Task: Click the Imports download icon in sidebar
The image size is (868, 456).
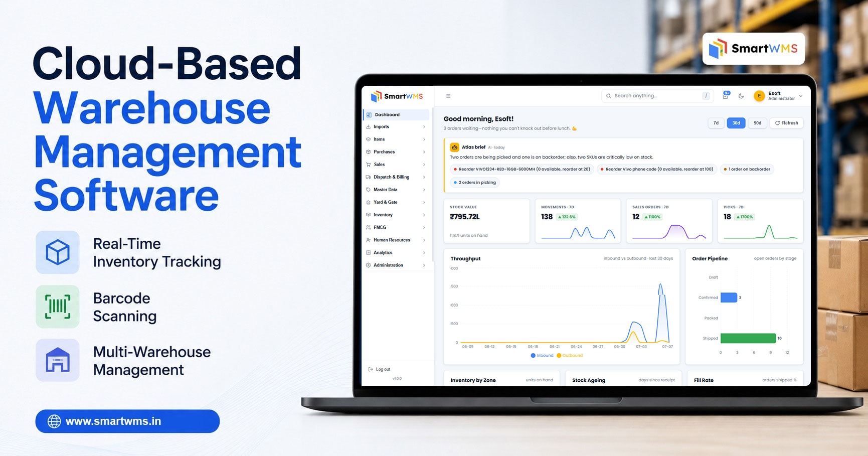Action: [369, 127]
